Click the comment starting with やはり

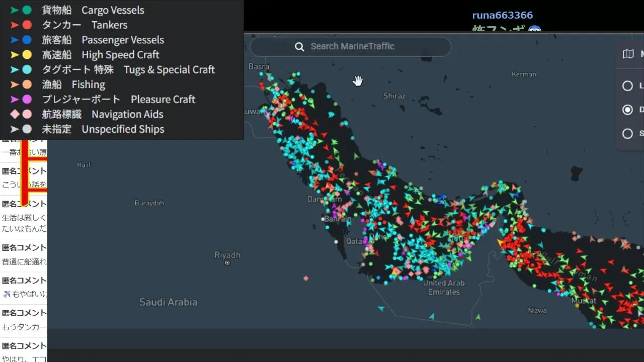(24, 358)
